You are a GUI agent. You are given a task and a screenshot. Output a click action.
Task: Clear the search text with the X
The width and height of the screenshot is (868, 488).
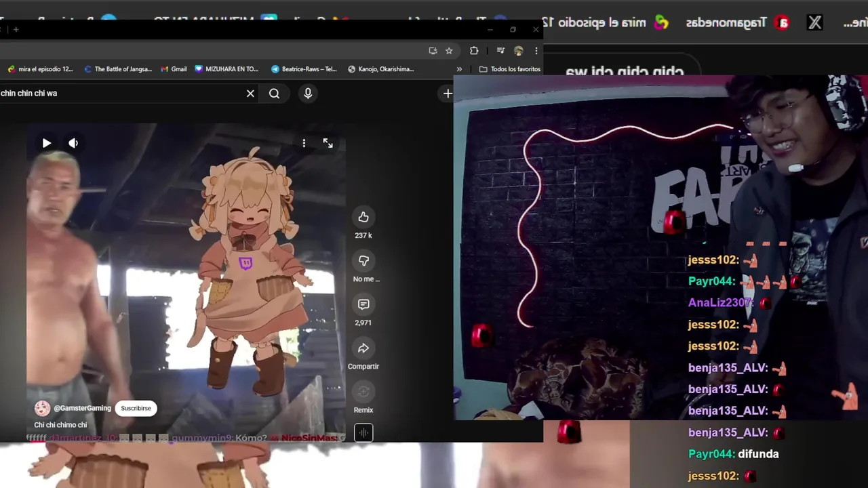(x=250, y=94)
